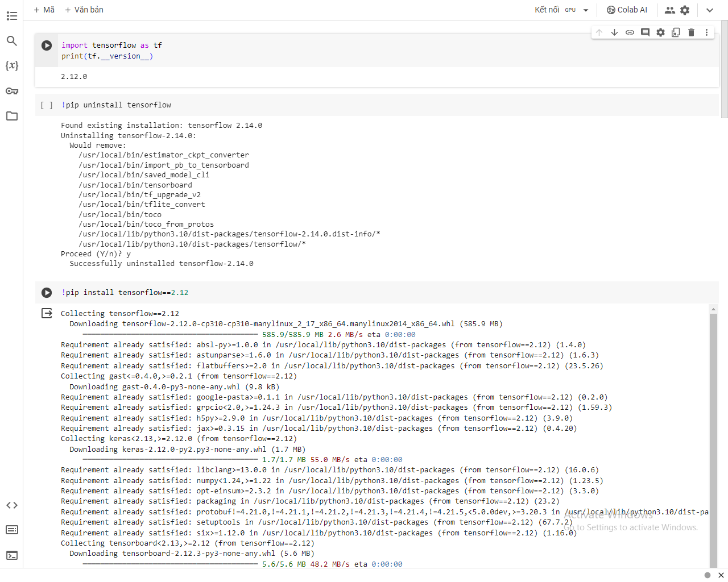
Task: Run the pip install tensorflow==2.12 cell
Action: click(47, 293)
